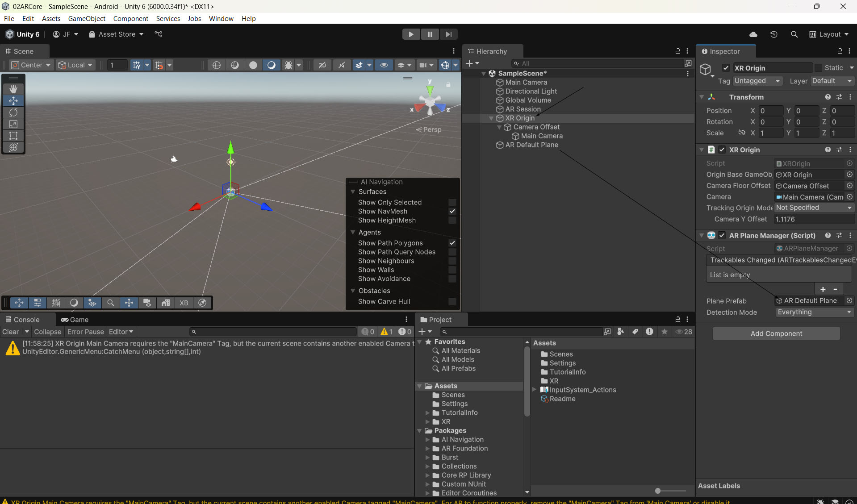Open the GameObject menu
The height and width of the screenshot is (504, 857).
87,19
